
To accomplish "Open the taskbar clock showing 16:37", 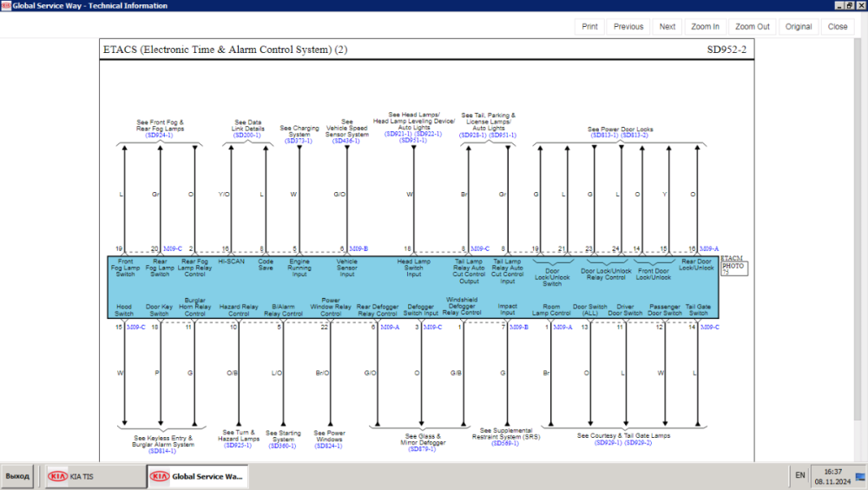I will coord(832,477).
